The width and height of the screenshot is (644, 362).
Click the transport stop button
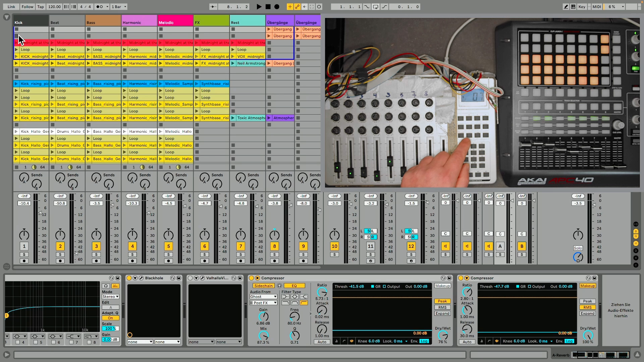(268, 7)
